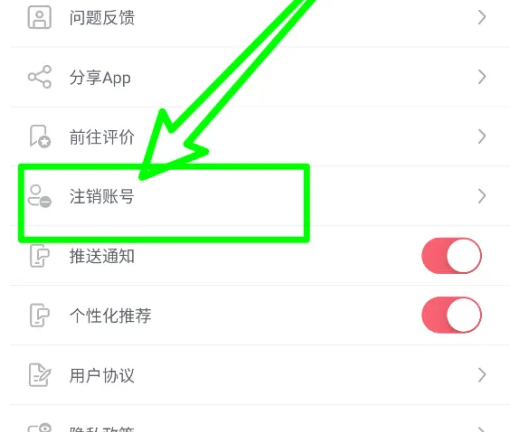511x432 pixels.
Task: Tap the 个性化推荐 phone icon
Action: pos(40,315)
